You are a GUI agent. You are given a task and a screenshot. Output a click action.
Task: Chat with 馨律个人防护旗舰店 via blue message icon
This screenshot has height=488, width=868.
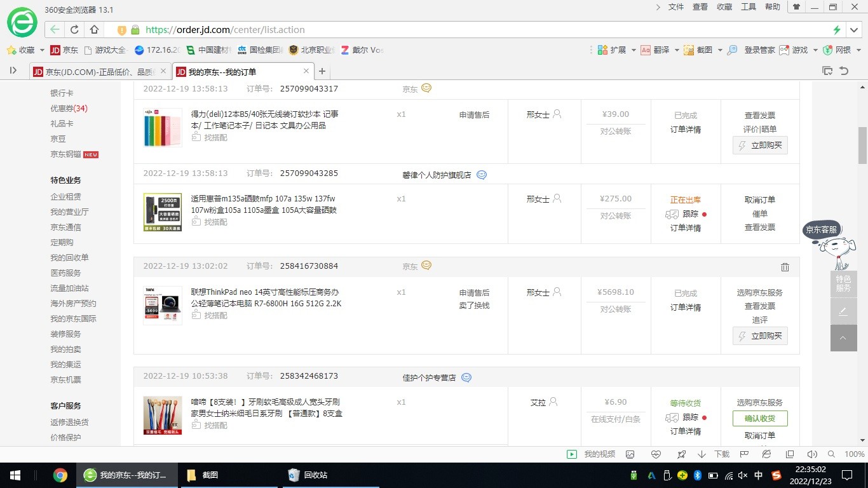482,175
